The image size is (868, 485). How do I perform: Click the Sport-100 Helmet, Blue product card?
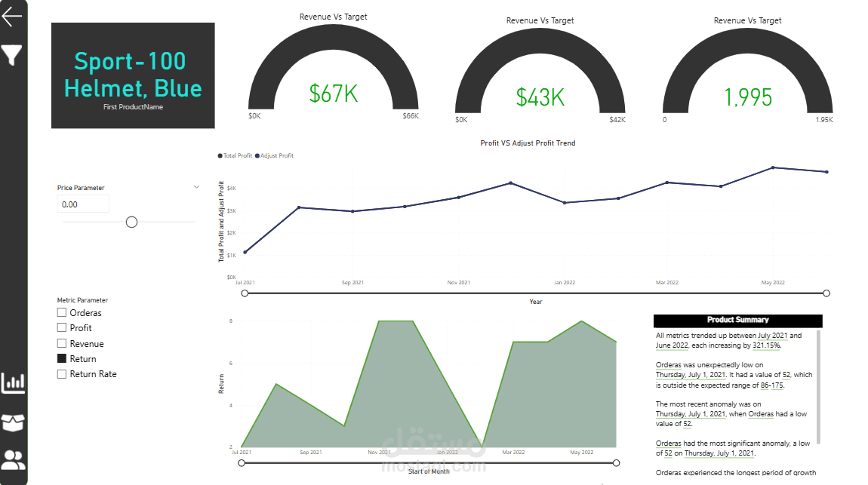(133, 75)
